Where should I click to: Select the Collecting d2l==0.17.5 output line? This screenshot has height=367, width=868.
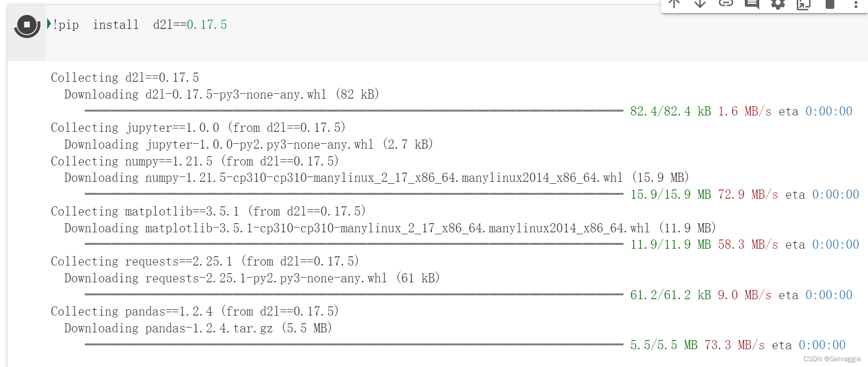click(125, 77)
